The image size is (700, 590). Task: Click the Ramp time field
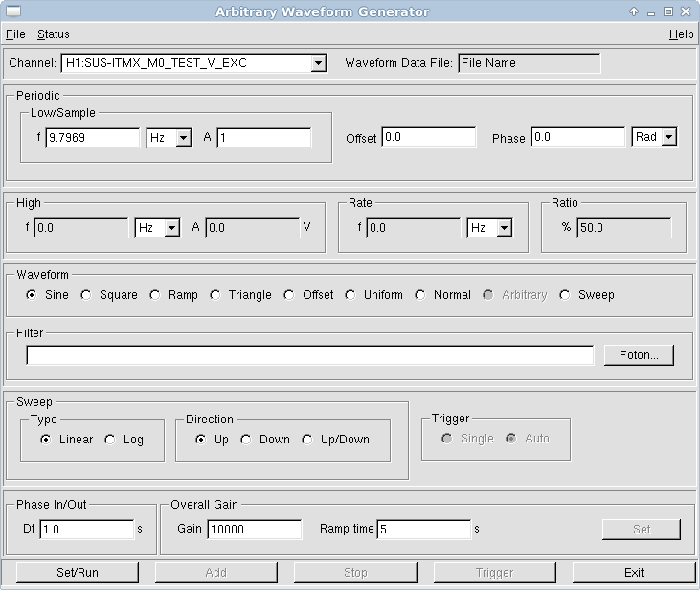[424, 530]
